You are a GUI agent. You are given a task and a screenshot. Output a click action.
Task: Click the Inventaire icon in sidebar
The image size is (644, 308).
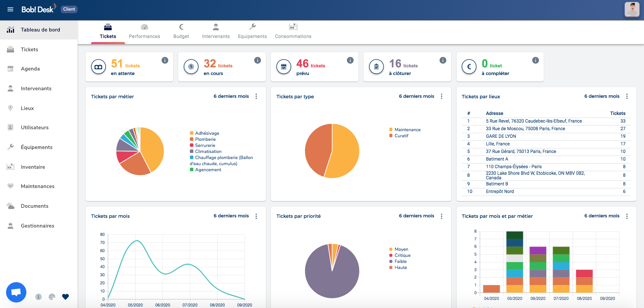point(10,167)
